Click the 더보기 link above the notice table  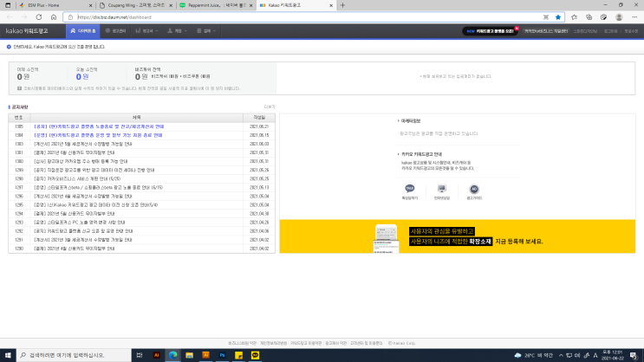click(x=270, y=107)
